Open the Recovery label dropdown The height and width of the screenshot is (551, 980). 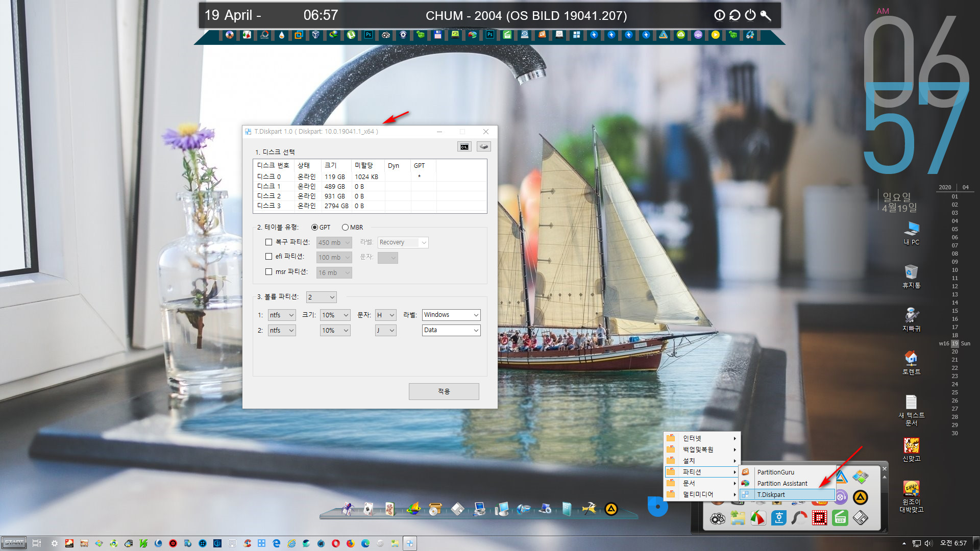point(403,243)
